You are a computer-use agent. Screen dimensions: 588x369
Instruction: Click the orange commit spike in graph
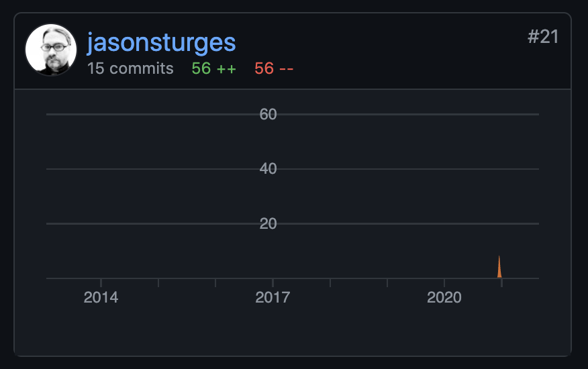coord(499,266)
